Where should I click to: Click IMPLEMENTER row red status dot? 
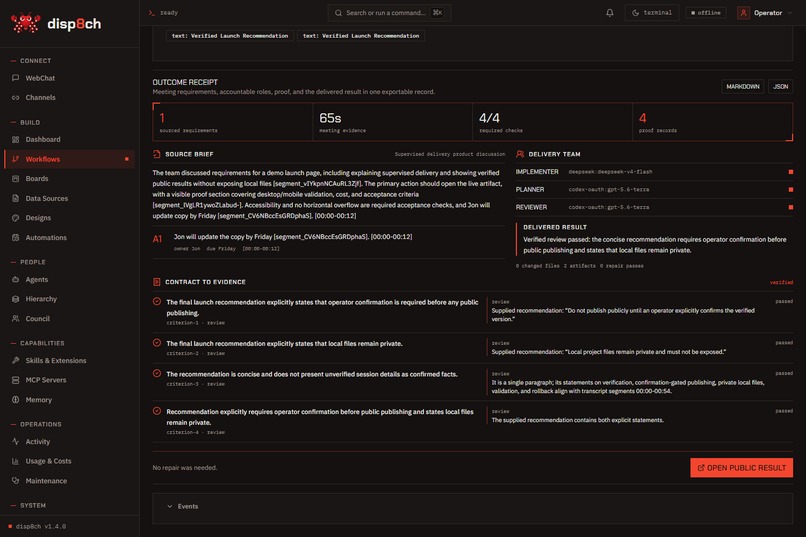click(791, 172)
